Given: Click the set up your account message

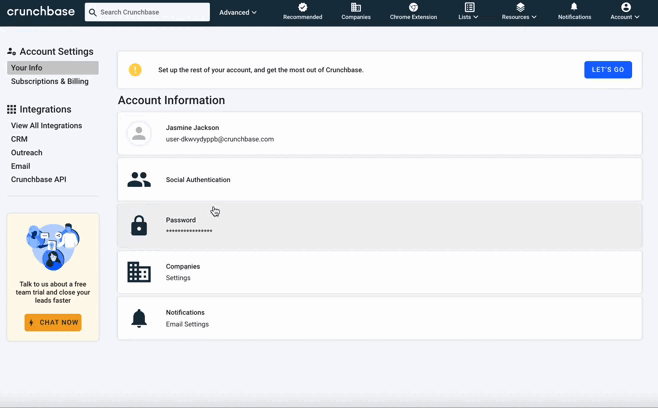Looking at the screenshot, I should (x=261, y=70).
